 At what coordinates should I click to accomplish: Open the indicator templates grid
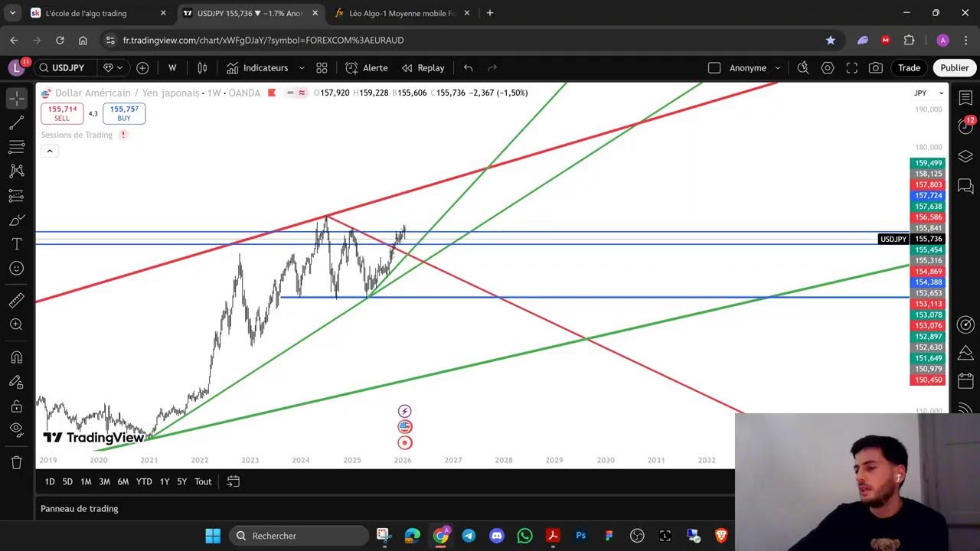[322, 68]
